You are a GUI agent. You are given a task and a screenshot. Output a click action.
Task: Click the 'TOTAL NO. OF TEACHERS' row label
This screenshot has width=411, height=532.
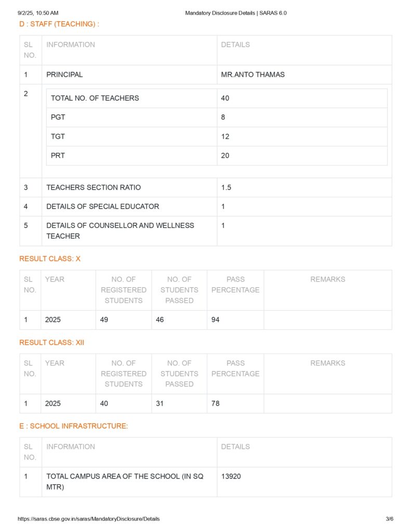coord(95,98)
